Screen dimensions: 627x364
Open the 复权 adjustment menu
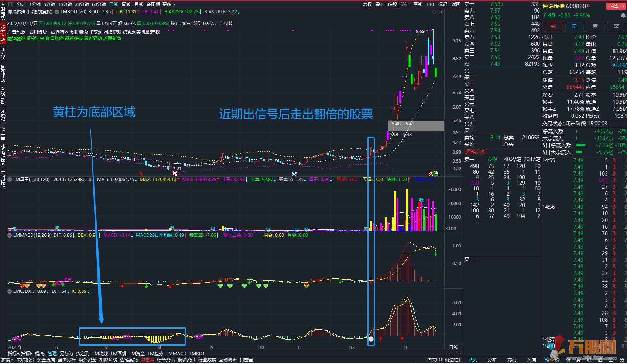(x=367, y=4)
